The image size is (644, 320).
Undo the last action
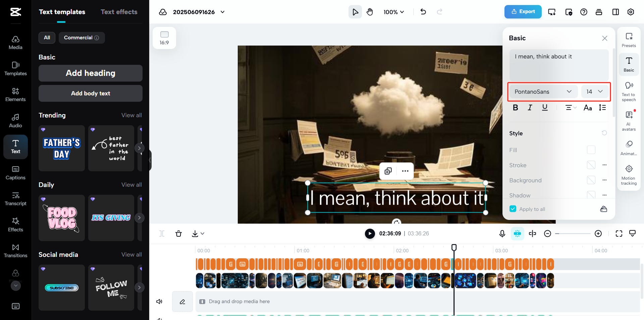pos(423,12)
